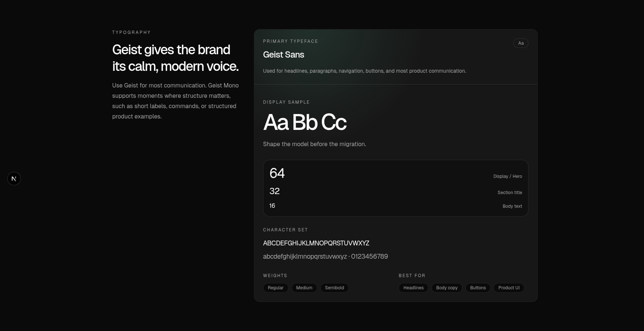This screenshot has width=644, height=331.
Task: Click the 'Display / Hero' label
Action: 508,176
